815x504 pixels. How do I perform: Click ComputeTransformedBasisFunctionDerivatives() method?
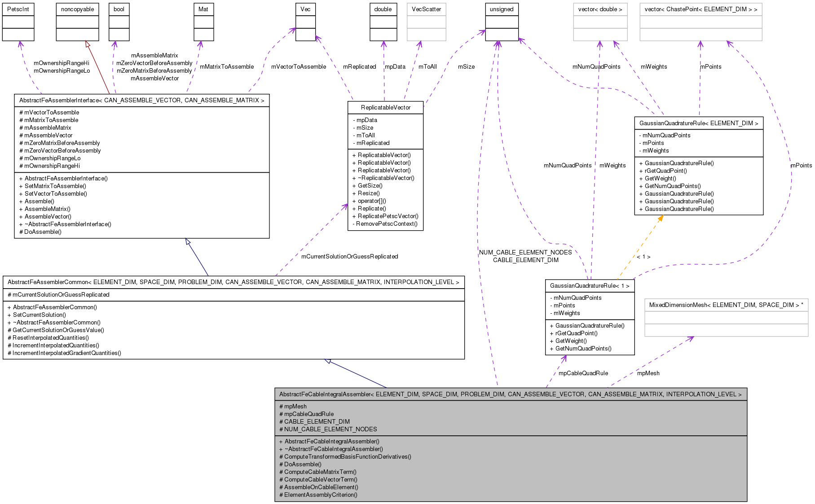[345, 457]
